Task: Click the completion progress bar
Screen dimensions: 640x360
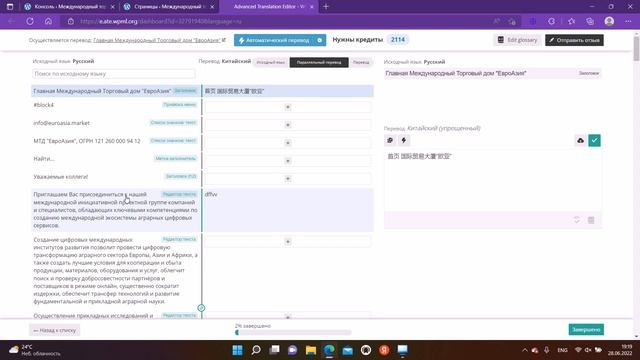Action: pos(293,333)
